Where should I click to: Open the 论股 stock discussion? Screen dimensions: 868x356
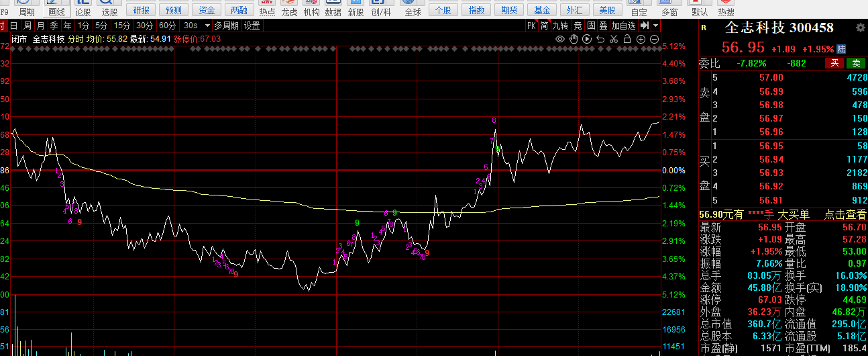coord(83,8)
